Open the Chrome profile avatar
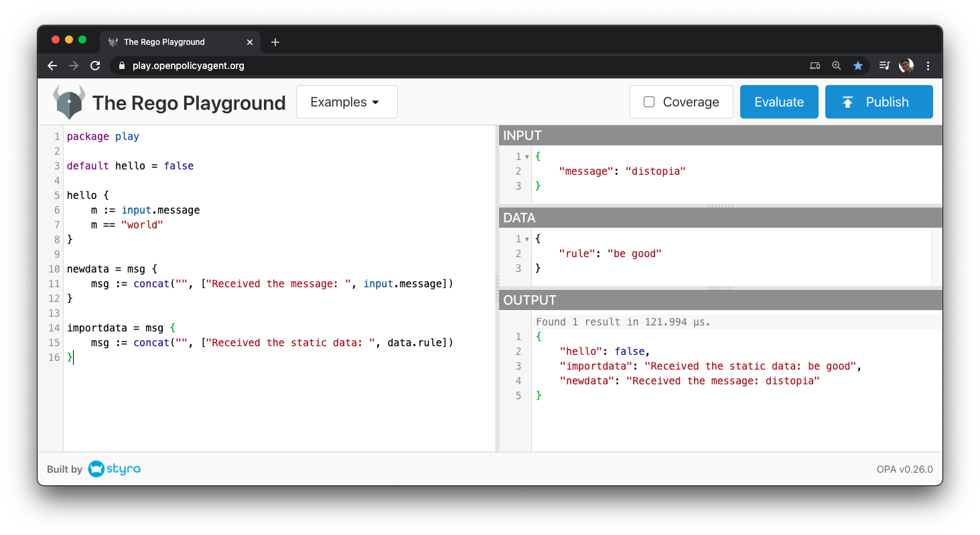The width and height of the screenshot is (980, 535). (x=906, y=66)
